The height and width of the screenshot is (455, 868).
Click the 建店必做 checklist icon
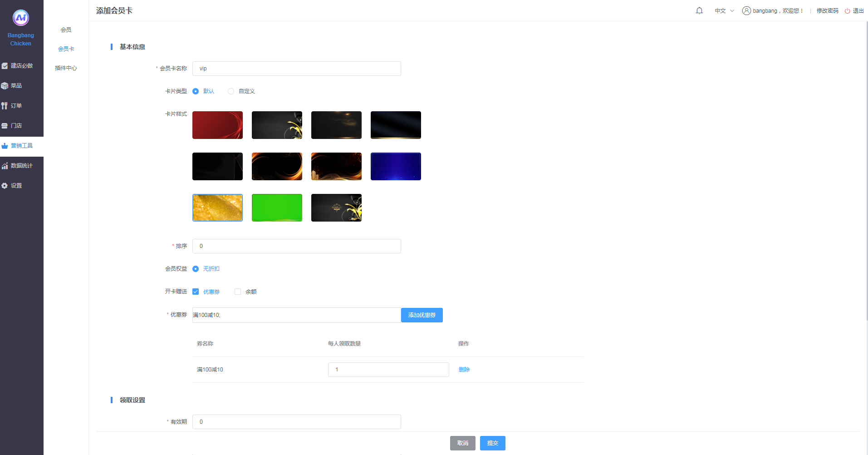click(5, 66)
